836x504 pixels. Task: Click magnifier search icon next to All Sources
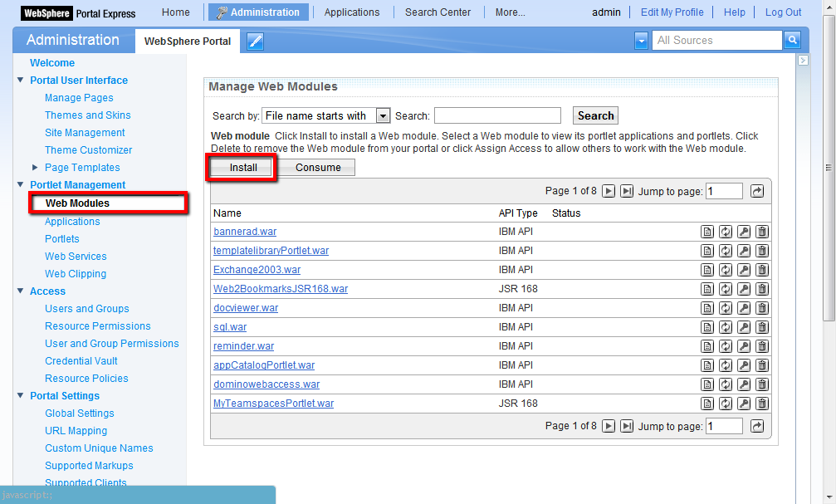point(792,40)
